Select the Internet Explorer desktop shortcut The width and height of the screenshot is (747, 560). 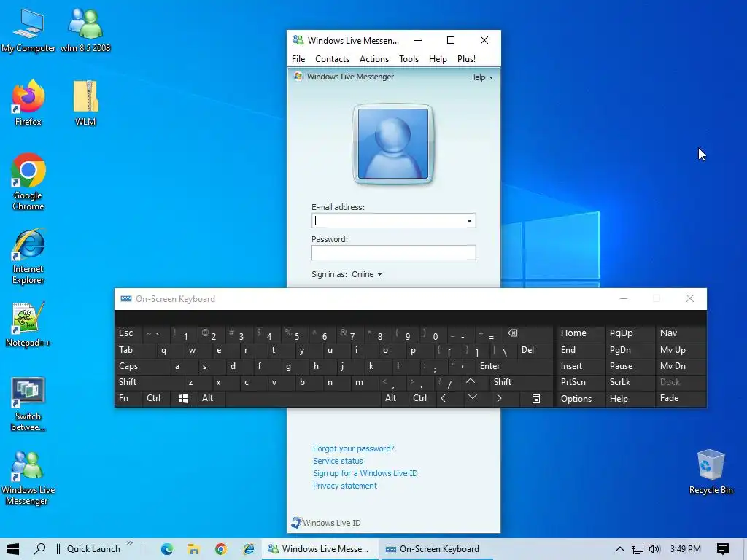[x=28, y=256]
